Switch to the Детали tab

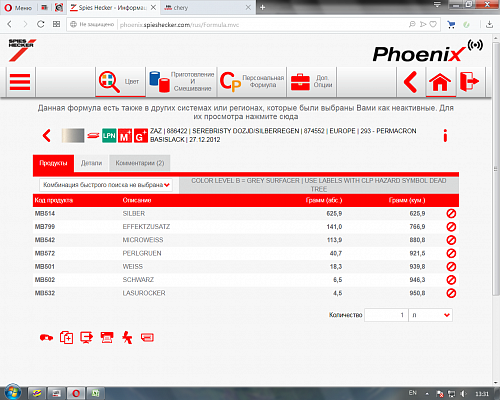point(91,163)
